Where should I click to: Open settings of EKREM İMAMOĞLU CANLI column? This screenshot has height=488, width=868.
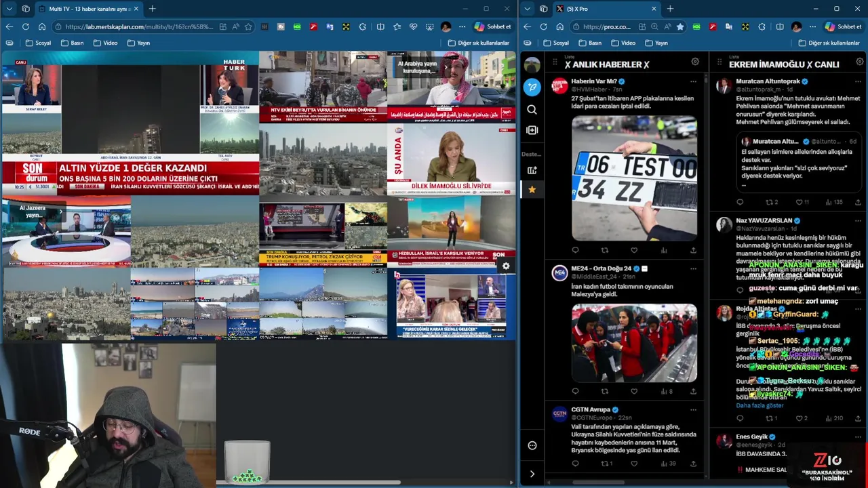(x=860, y=62)
